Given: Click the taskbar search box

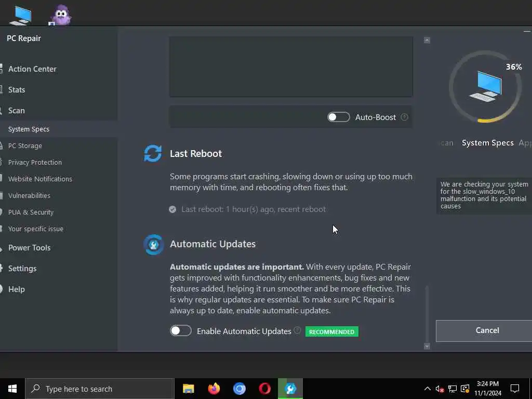Looking at the screenshot, I should click(x=100, y=389).
